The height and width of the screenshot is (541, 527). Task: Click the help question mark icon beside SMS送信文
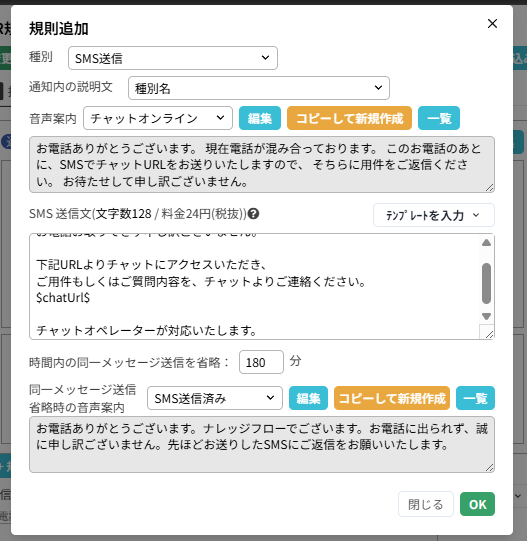pos(253,214)
